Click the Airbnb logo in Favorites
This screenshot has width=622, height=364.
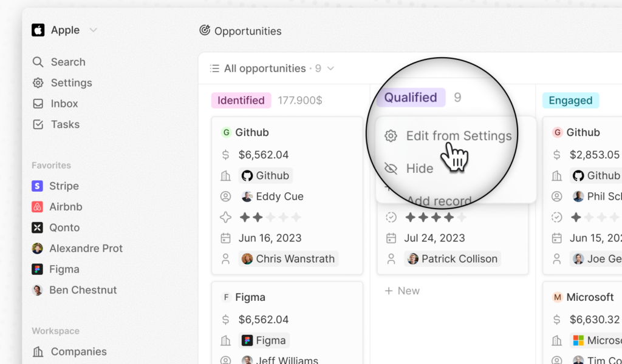(x=37, y=207)
